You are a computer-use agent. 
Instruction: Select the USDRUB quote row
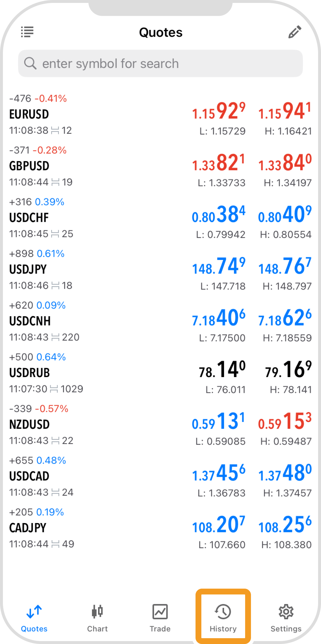[x=160, y=373]
